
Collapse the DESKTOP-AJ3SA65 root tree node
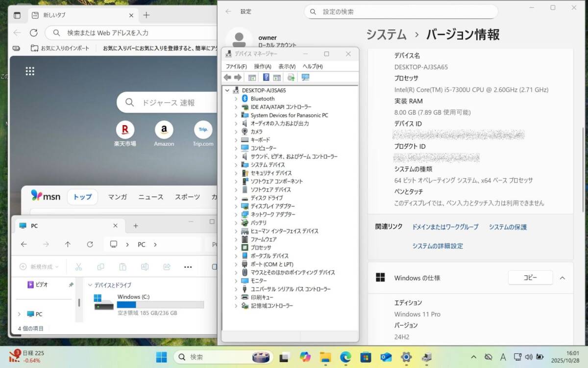[227, 90]
